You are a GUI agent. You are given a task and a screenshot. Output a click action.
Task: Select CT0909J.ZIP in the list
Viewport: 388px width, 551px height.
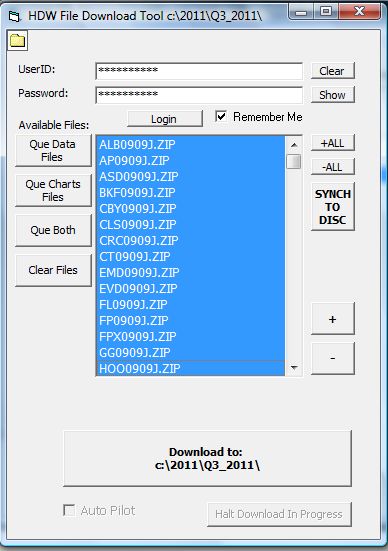[x=190, y=257]
